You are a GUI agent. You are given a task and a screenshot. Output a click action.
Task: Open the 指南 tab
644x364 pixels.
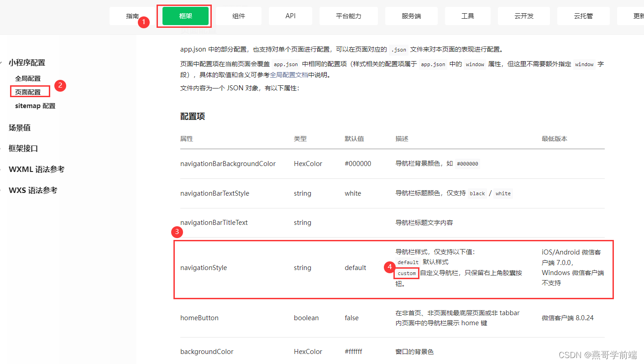click(x=133, y=16)
